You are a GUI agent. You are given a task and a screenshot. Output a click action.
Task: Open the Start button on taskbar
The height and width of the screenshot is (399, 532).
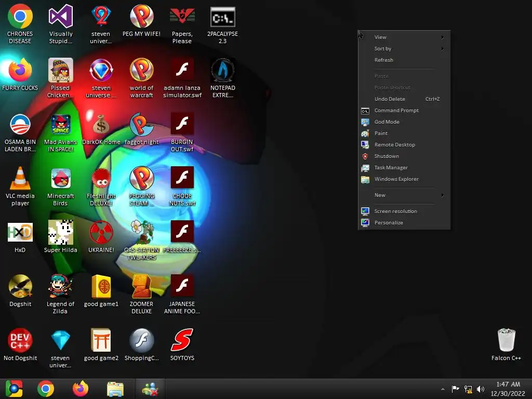pyautogui.click(x=14, y=389)
